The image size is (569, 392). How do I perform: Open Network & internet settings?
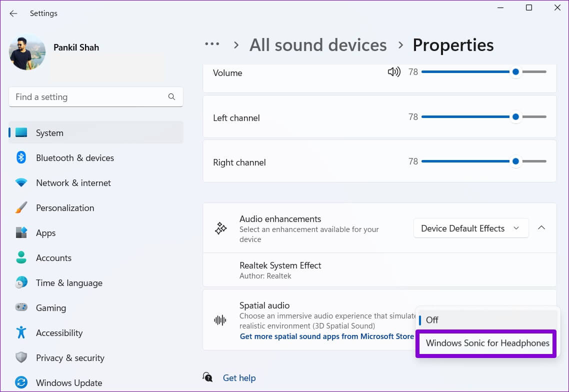96,182
